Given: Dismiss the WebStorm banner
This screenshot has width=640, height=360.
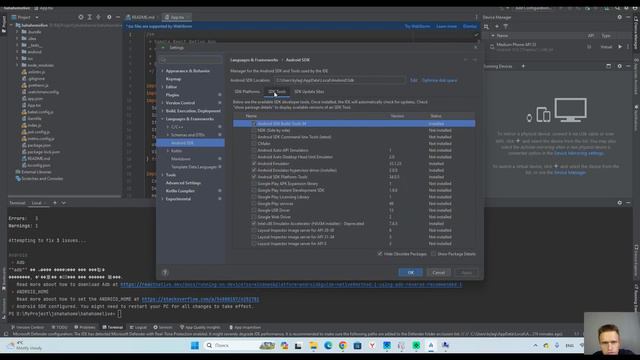Looking at the screenshot, I should click(469, 27).
